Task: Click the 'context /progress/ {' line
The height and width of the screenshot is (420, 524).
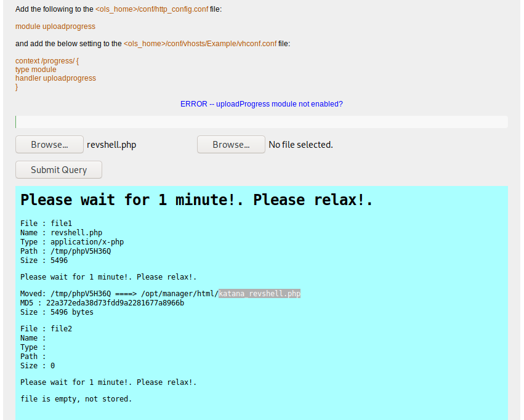Action: click(x=47, y=61)
